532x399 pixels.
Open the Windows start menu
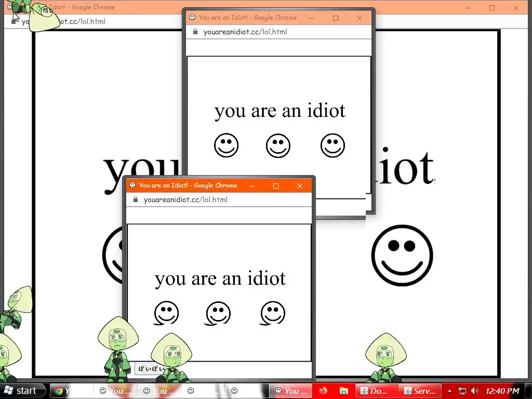22,391
